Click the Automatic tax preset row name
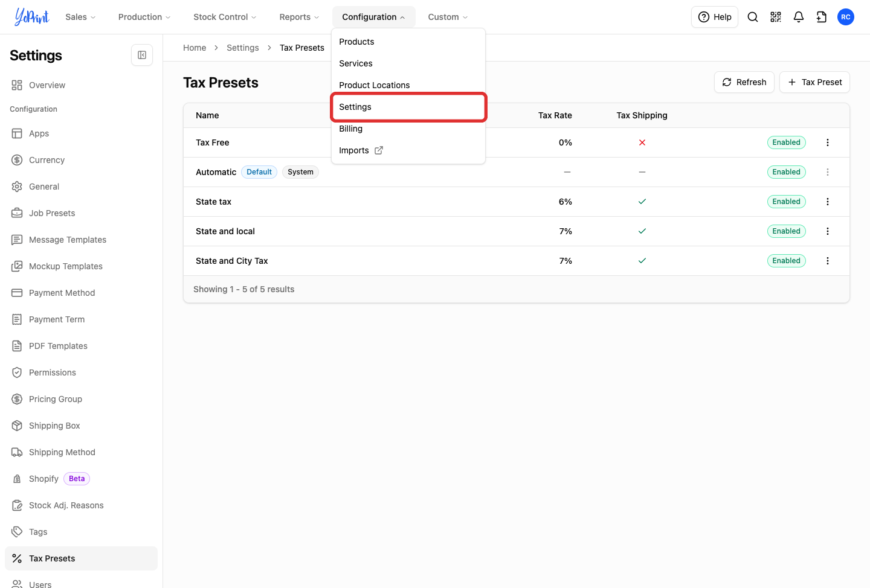This screenshot has width=870, height=588. 216,172
